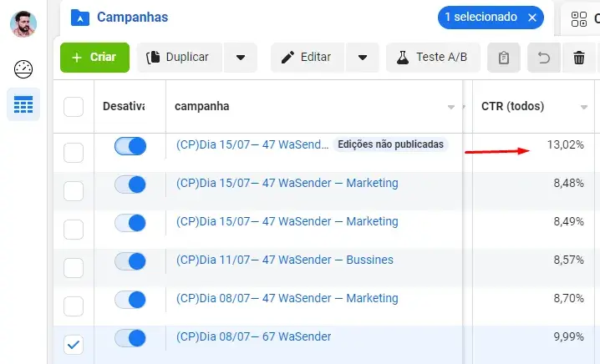Uncheck the '(CP)Dia 08/07— 67 WaSender' row checkbox
Screen dimensions: 600x364
(x=74, y=345)
